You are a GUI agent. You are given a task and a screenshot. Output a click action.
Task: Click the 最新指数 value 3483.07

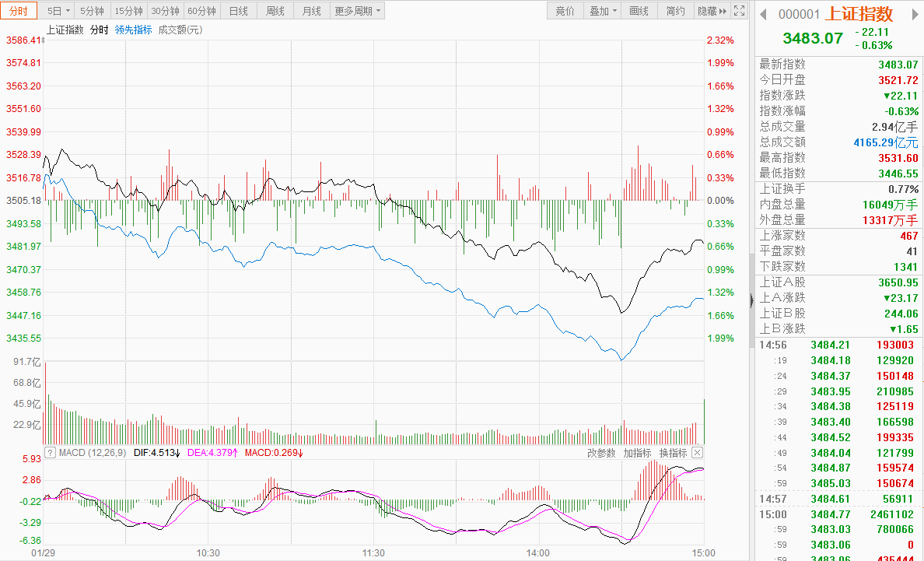coord(898,65)
